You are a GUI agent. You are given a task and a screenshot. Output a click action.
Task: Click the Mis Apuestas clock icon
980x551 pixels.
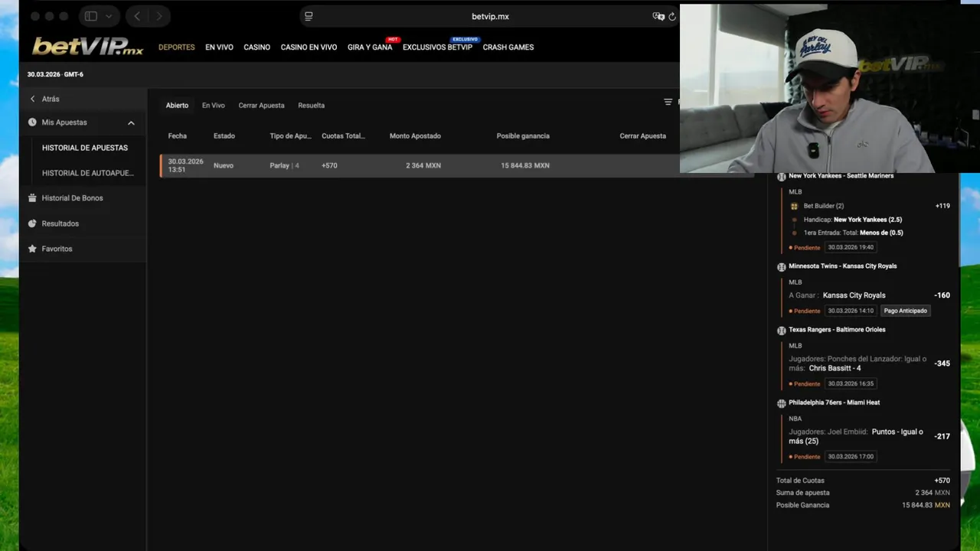[x=32, y=122]
